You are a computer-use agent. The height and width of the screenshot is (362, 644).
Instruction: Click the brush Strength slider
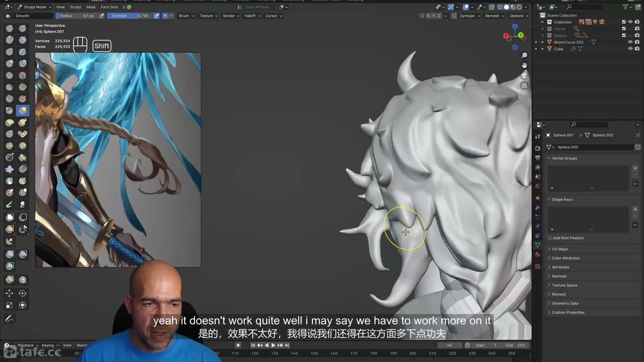tap(130, 16)
